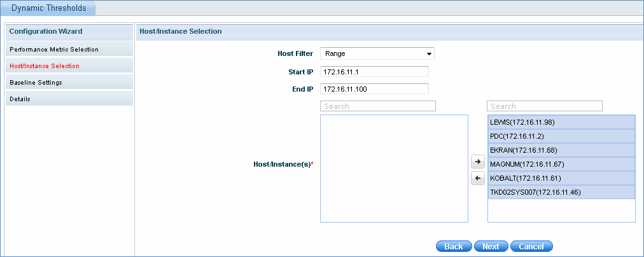Select Host/Instance Selection wizard step

[45, 66]
